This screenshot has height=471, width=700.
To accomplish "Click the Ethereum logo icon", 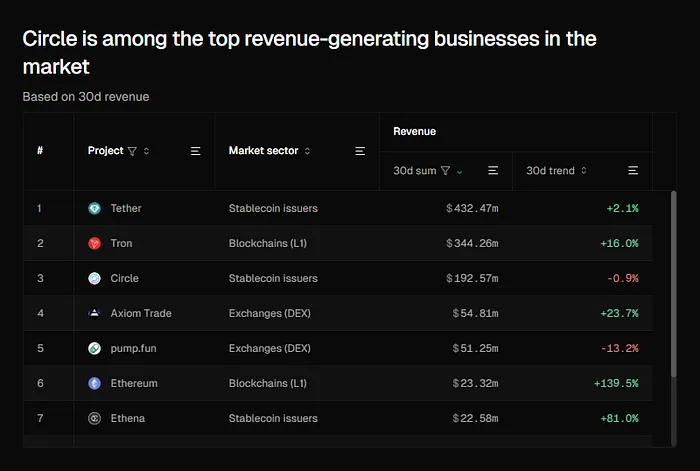I will pos(94,383).
